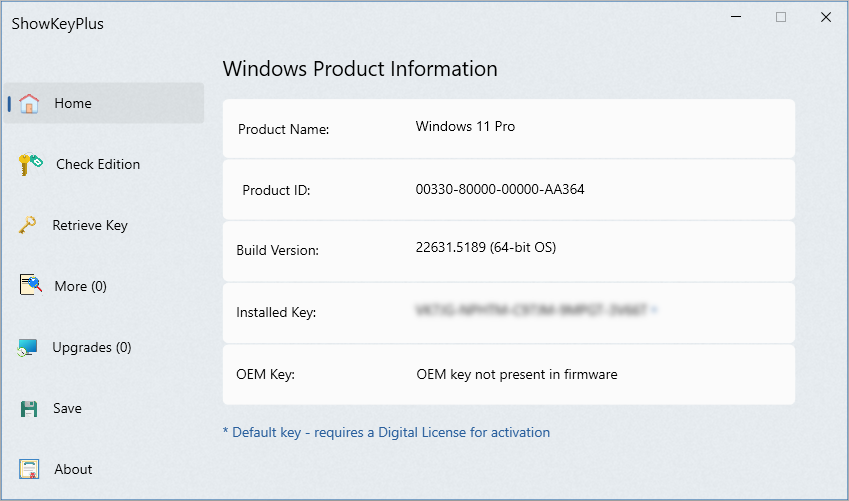The image size is (849, 501).
Task: Click the Home house icon
Action: click(x=29, y=103)
